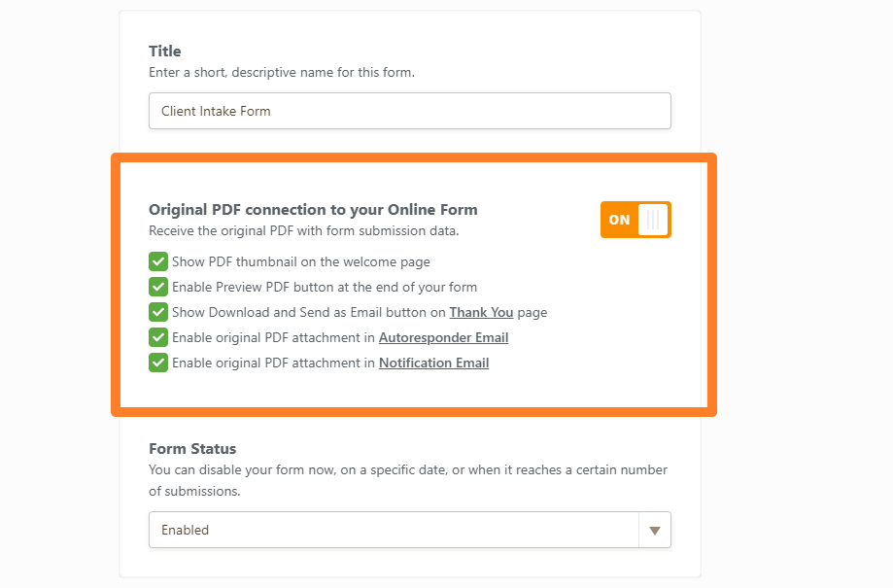This screenshot has width=893, height=588.
Task: Open the Form Status dropdown showing Enabled
Action: (x=394, y=530)
